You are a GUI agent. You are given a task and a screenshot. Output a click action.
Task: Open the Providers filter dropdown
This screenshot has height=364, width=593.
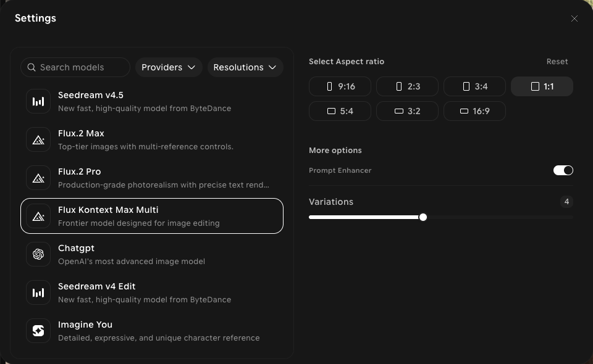[x=169, y=67]
